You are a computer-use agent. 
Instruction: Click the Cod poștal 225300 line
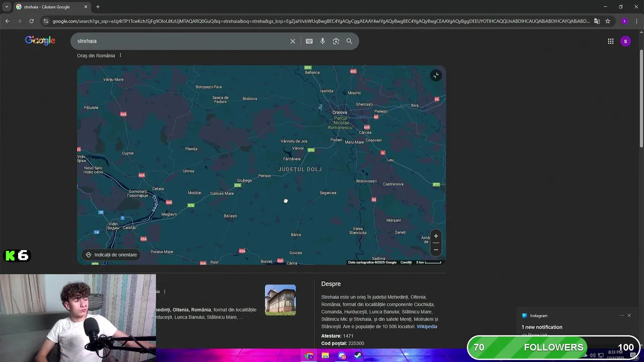coord(343,343)
